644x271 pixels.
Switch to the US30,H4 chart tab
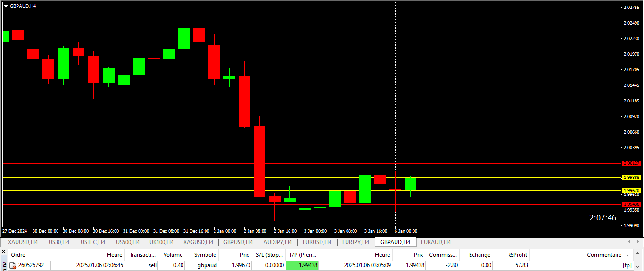(59, 242)
